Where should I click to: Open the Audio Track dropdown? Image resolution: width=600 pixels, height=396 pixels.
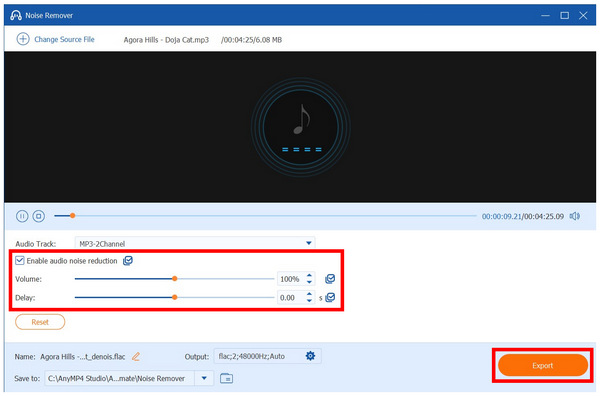coord(195,243)
